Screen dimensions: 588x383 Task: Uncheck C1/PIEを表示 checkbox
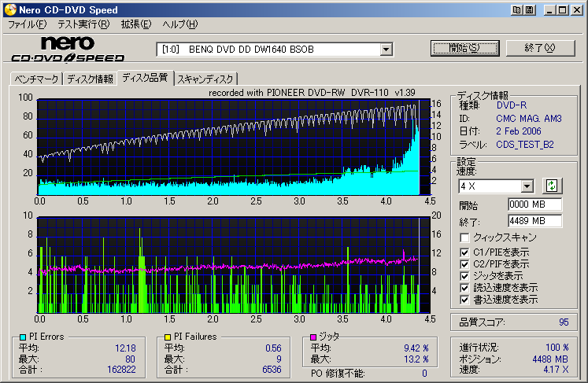pyautogui.click(x=464, y=252)
